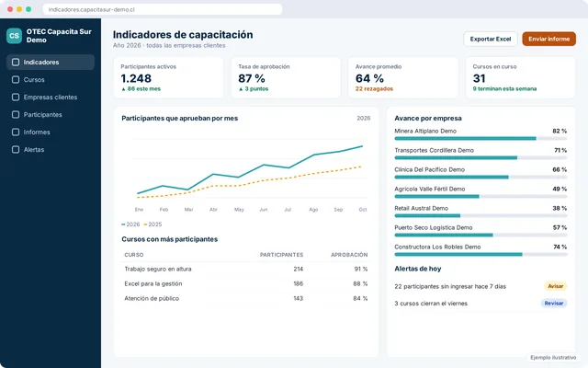The image size is (588, 368).
Task: Click 'Constructora Los Robles Demo' company name
Action: pyautogui.click(x=437, y=247)
